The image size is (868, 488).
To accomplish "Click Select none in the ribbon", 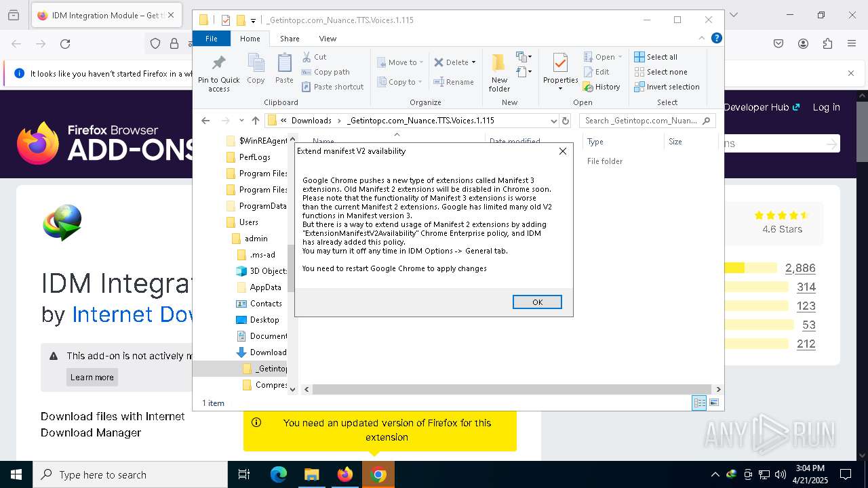I will pos(660,72).
